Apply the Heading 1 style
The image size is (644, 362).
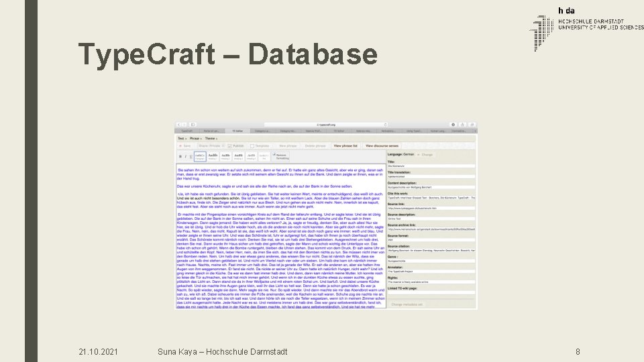pyautogui.click(x=213, y=156)
